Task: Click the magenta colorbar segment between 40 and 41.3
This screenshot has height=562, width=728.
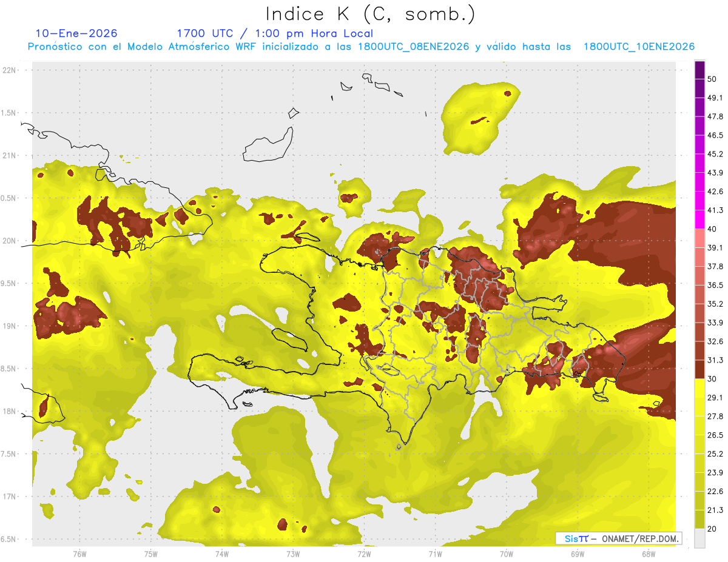Action: [699, 219]
